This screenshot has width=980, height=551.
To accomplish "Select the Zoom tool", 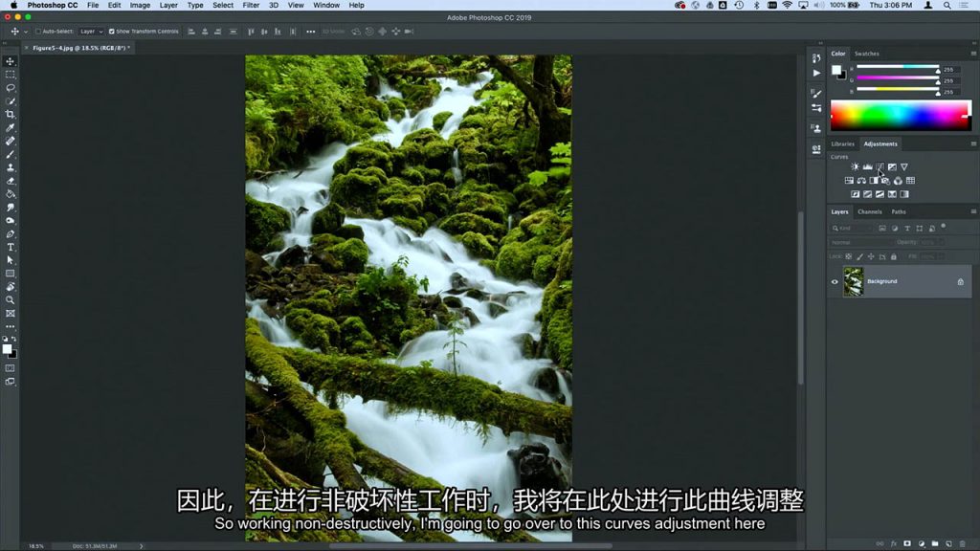I will (10, 300).
